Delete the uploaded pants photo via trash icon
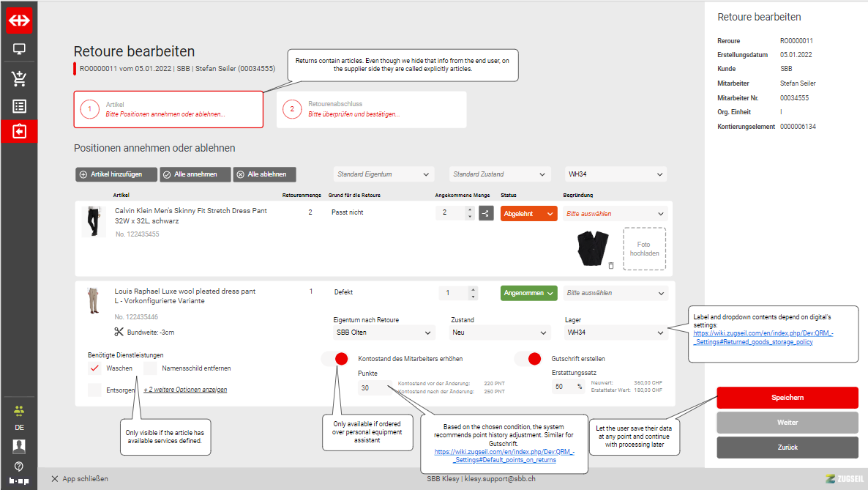Viewport: 868px width, 490px height. tap(610, 265)
